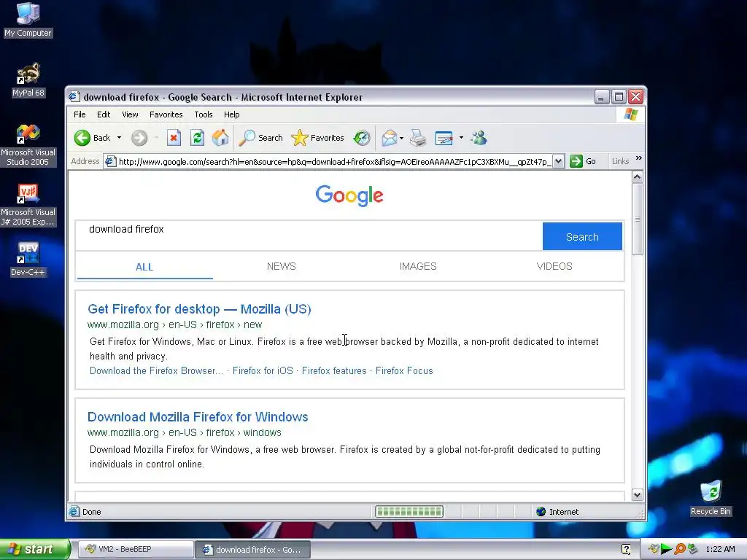747x560 pixels.
Task: Click the Windows flag throbber logo
Action: (631, 114)
